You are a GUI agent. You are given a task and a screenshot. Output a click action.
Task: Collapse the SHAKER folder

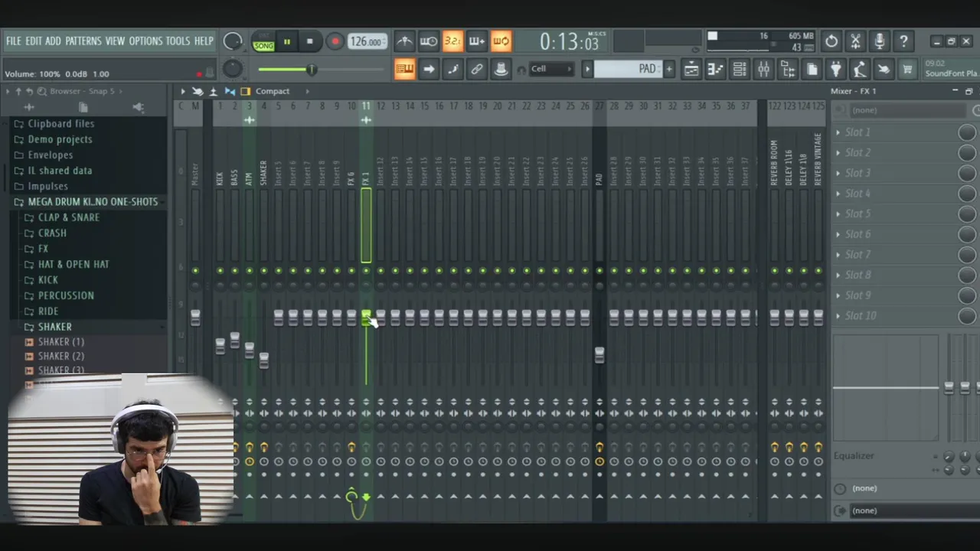[x=55, y=327]
